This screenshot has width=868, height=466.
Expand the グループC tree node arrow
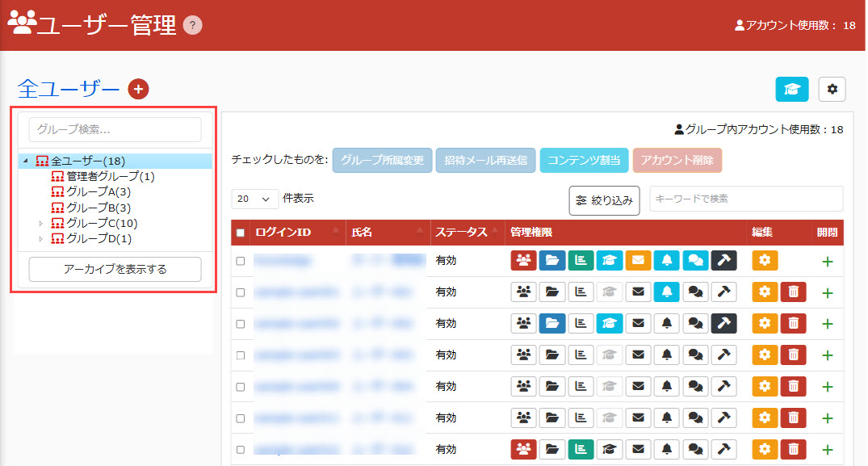click(x=41, y=223)
